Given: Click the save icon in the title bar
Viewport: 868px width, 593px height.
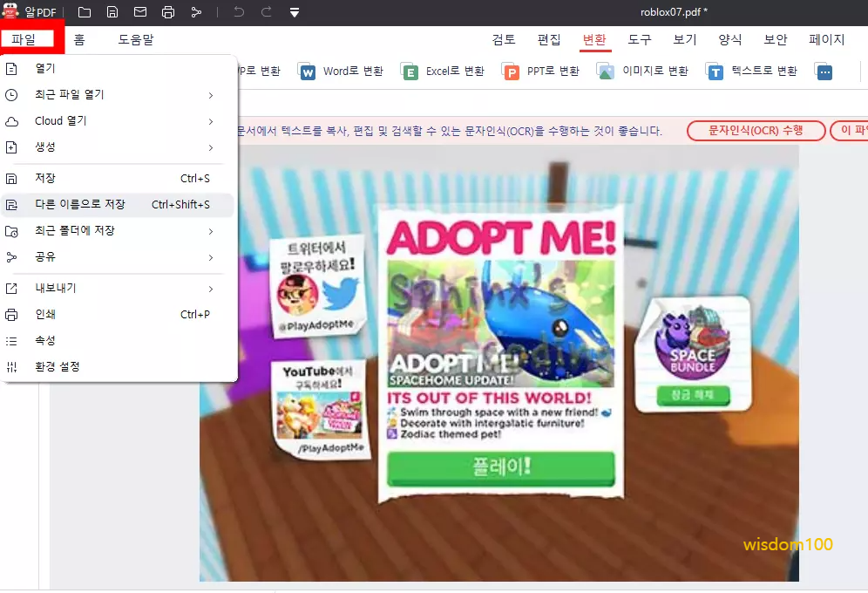Looking at the screenshot, I should [112, 11].
